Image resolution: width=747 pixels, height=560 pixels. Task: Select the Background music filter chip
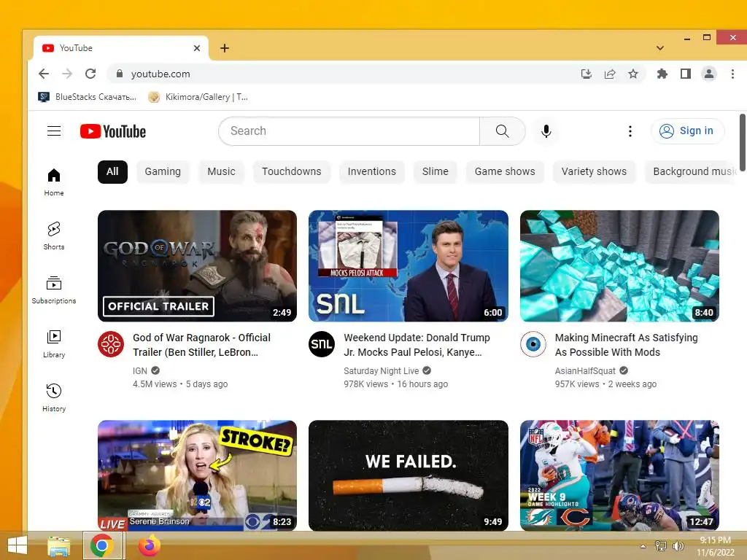tap(692, 172)
